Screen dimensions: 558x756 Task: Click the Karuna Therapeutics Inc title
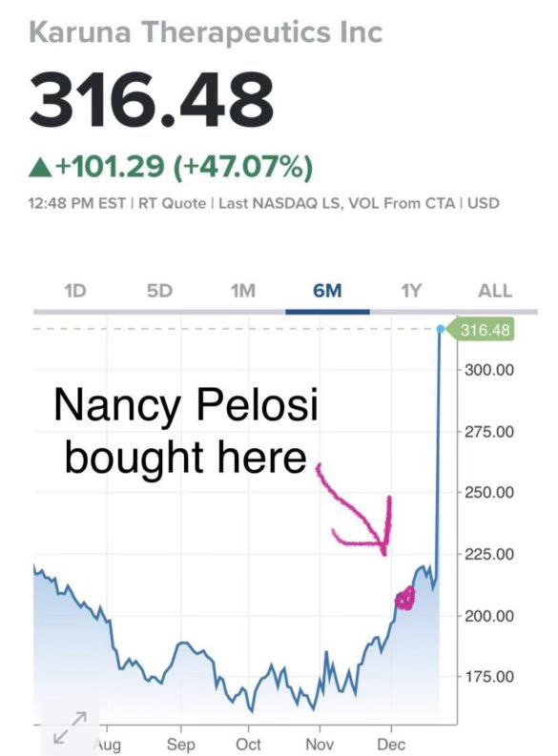pyautogui.click(x=206, y=32)
